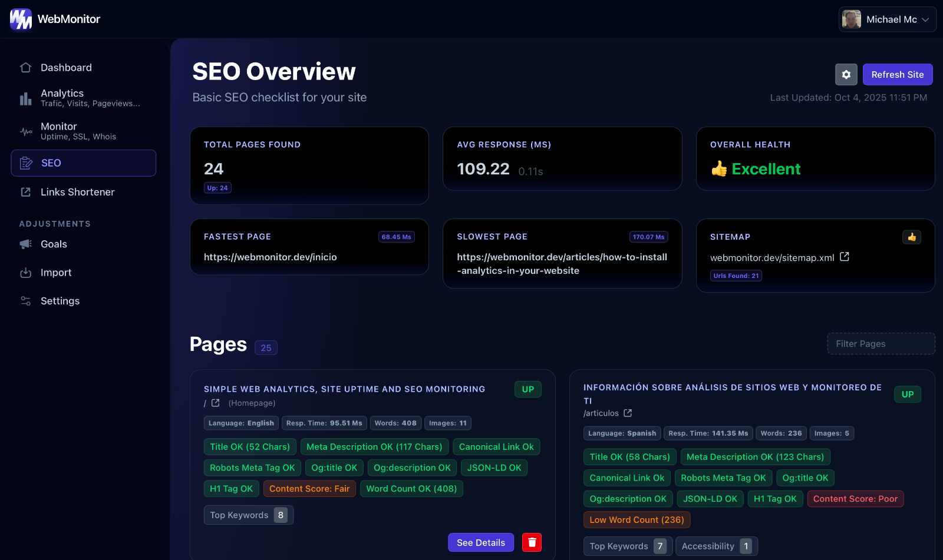Open the SEO tab in the sidebar
Viewport: 943px width, 560px height.
pos(51,163)
